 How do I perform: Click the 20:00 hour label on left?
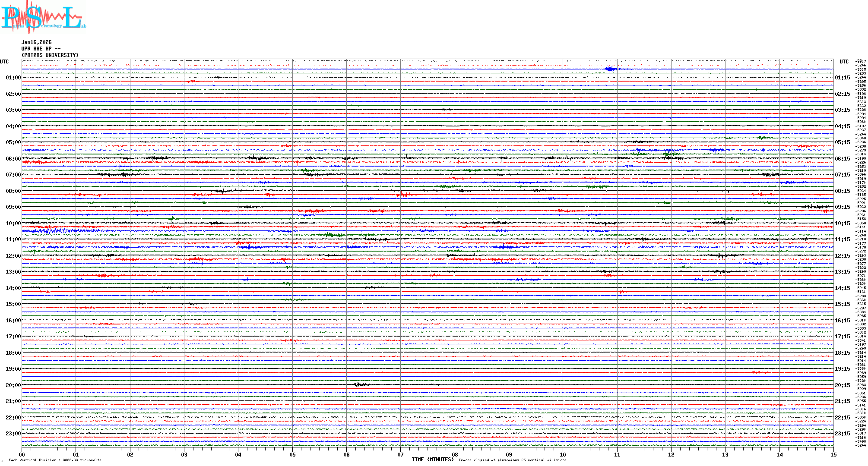click(x=13, y=385)
